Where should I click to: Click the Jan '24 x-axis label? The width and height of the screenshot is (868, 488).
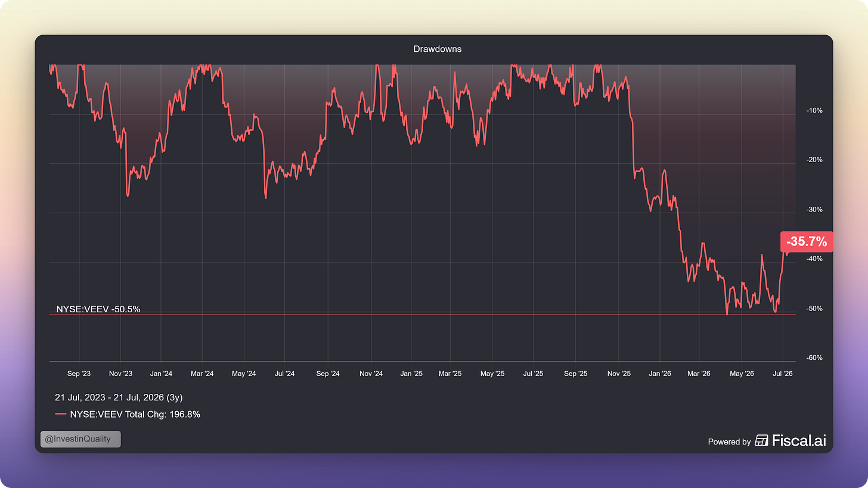tap(161, 374)
